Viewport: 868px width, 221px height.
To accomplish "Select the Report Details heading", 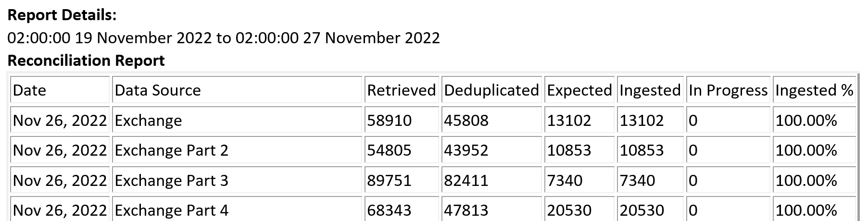I will tap(62, 15).
